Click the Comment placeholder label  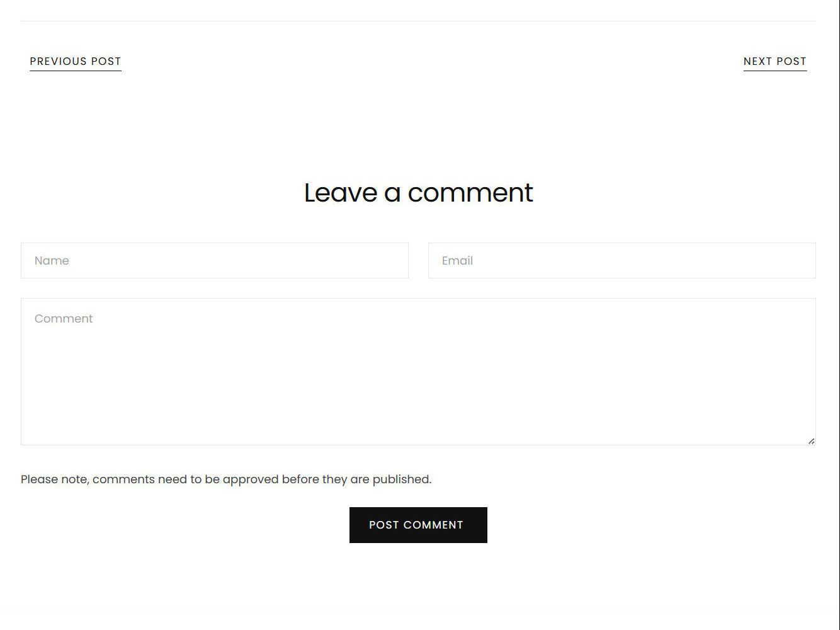64,319
